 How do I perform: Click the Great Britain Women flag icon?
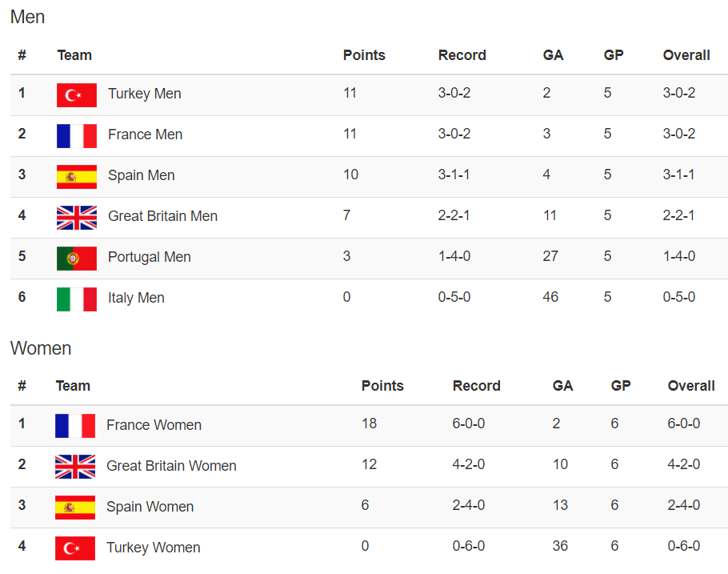[x=75, y=467]
